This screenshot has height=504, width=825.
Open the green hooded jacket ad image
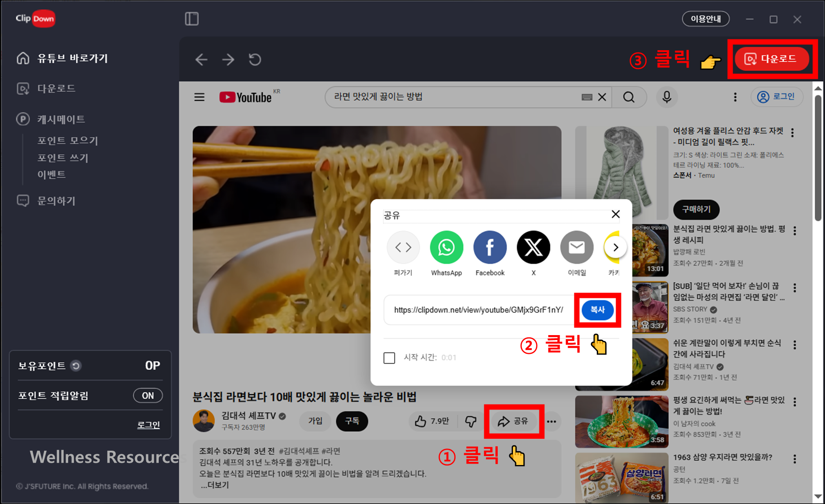(x=622, y=172)
